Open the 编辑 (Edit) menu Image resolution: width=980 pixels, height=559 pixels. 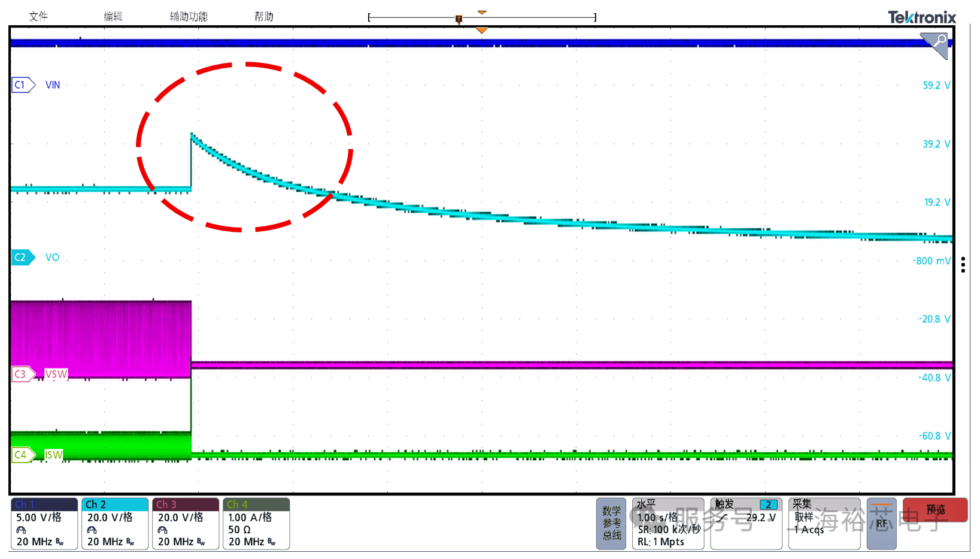(x=113, y=16)
